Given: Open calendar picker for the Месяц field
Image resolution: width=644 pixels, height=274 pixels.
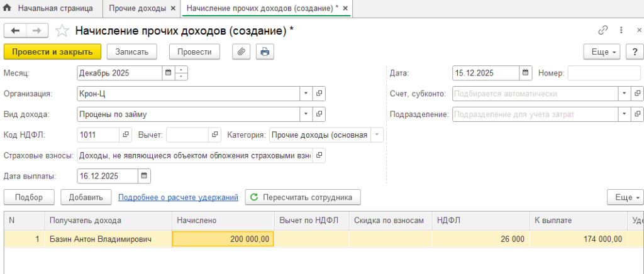Looking at the screenshot, I should [x=168, y=73].
